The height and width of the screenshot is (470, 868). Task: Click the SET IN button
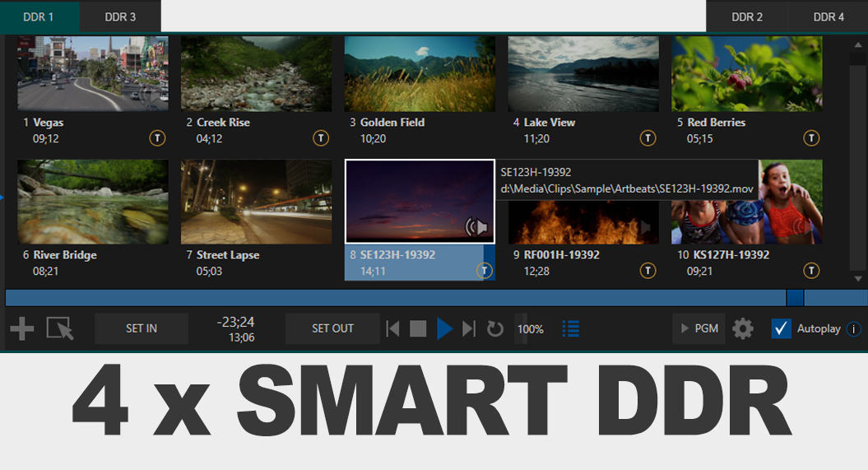(x=142, y=328)
